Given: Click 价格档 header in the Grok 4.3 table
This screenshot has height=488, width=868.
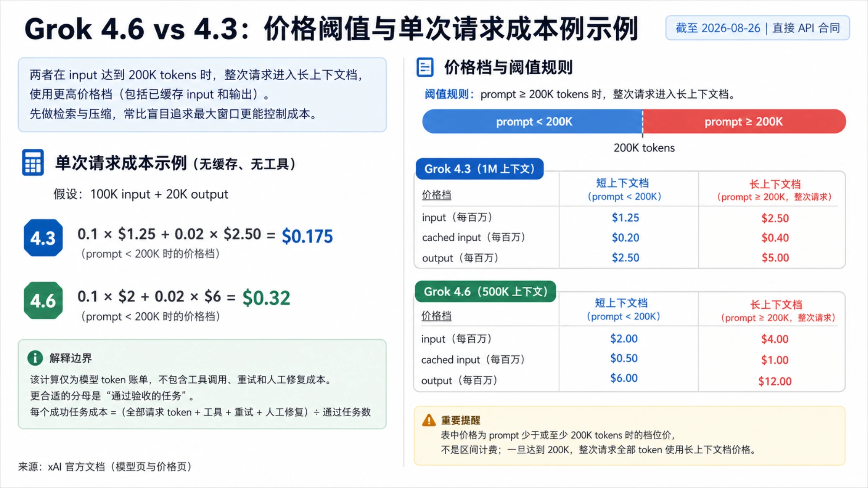Looking at the screenshot, I should coord(437,195).
